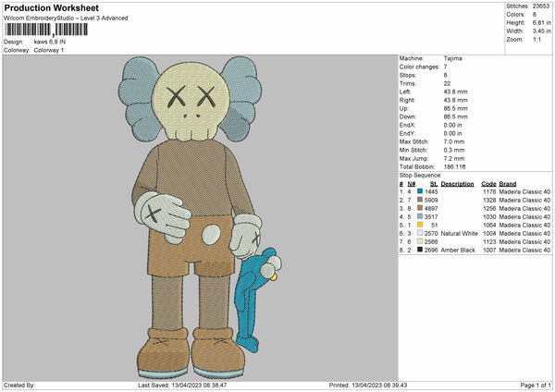Select the brown swatch beside 5909

click(x=420, y=200)
